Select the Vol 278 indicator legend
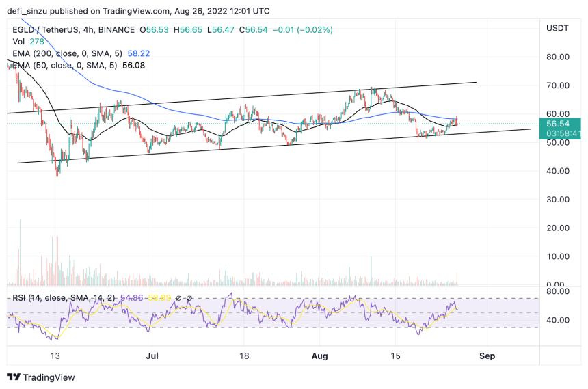The height and width of the screenshot is (389, 588). 29,42
